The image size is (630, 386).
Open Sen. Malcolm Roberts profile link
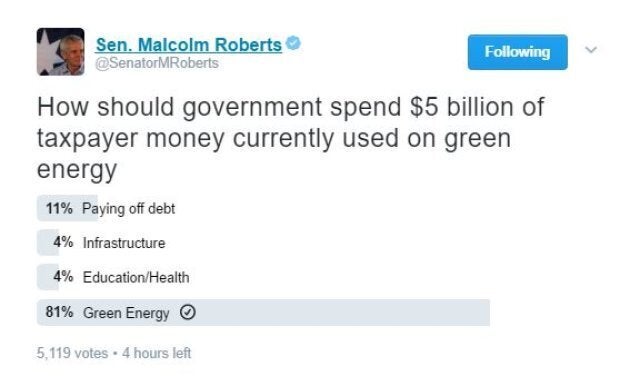tap(188, 44)
